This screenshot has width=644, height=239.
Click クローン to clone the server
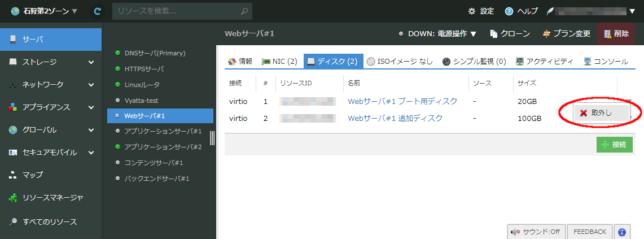[510, 34]
